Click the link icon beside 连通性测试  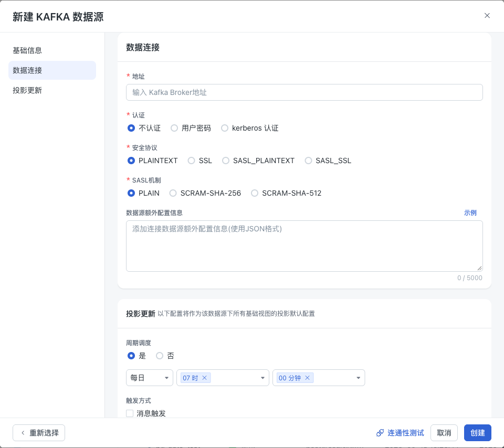pos(380,433)
